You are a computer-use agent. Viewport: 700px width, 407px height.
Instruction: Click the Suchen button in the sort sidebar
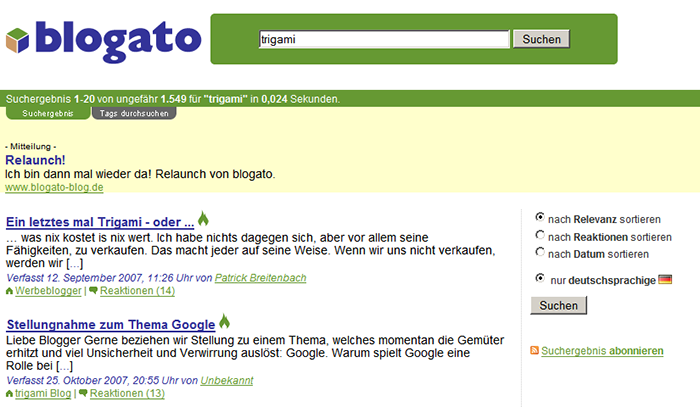(558, 305)
